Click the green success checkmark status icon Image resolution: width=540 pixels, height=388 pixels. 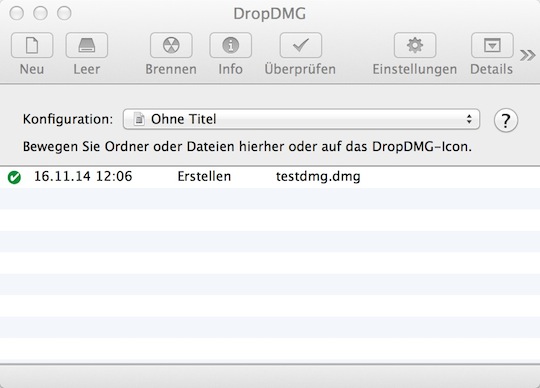(14, 177)
